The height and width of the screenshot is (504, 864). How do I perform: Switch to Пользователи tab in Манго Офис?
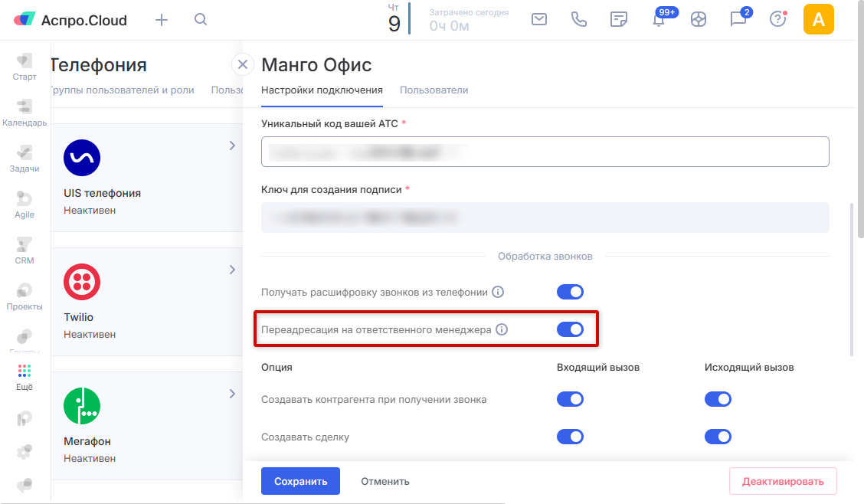point(434,90)
